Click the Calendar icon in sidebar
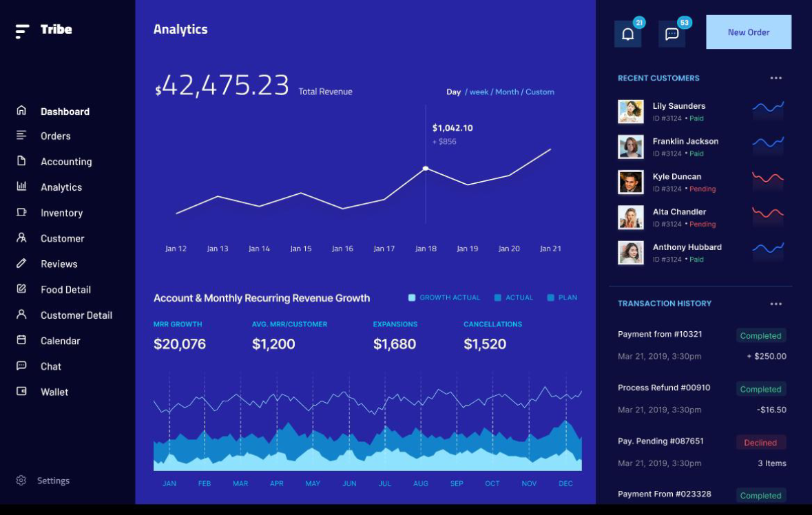The height and width of the screenshot is (515, 812). point(21,340)
